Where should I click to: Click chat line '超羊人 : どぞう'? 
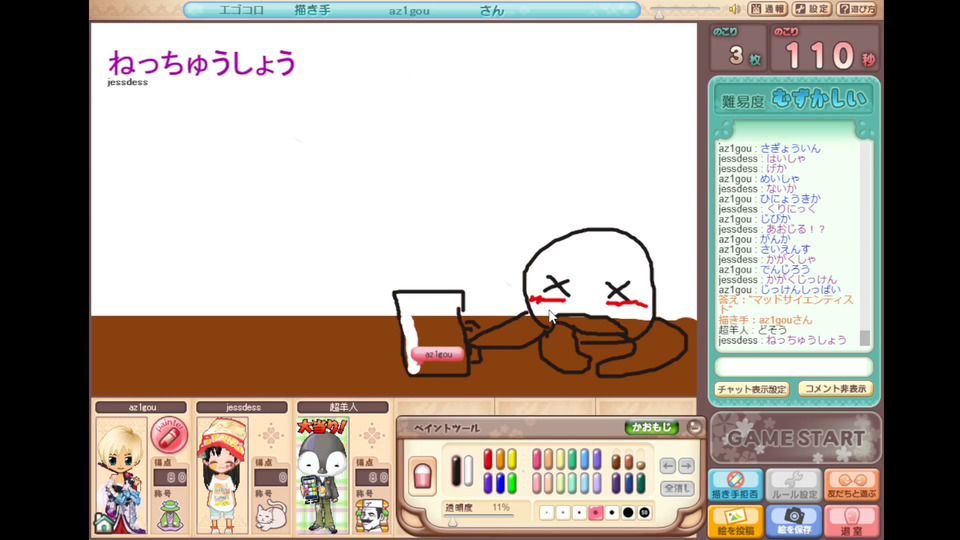coord(752,330)
